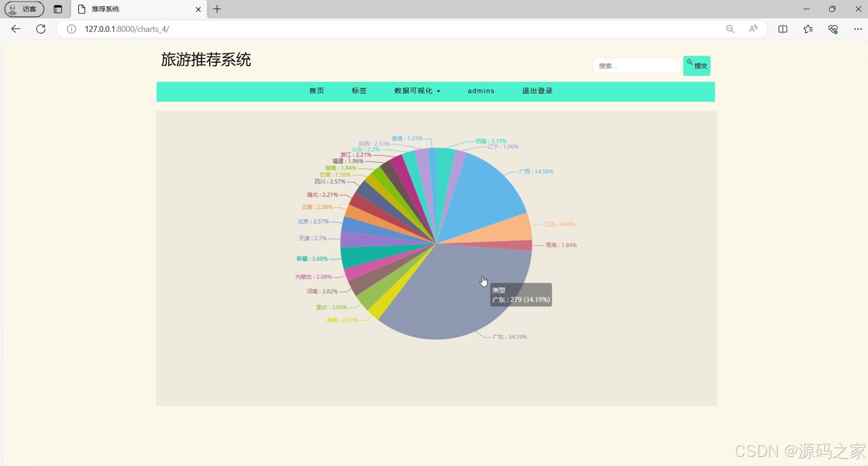Open the browser settings ellipsis menu
This screenshot has height=466, width=868.
(858, 29)
